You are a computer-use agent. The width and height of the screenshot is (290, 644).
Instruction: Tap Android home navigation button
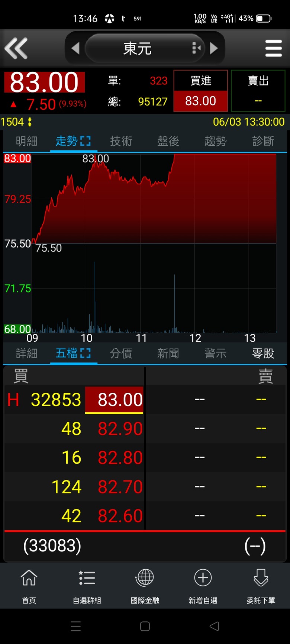click(x=145, y=626)
